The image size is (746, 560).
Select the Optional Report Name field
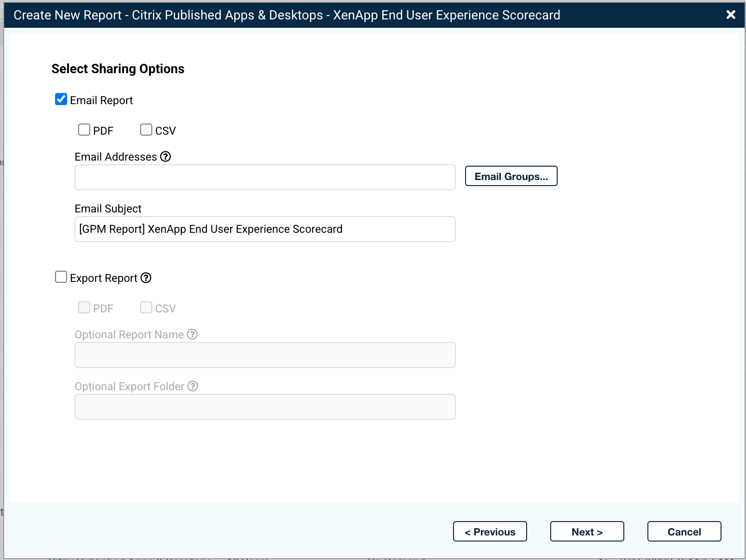coord(265,355)
